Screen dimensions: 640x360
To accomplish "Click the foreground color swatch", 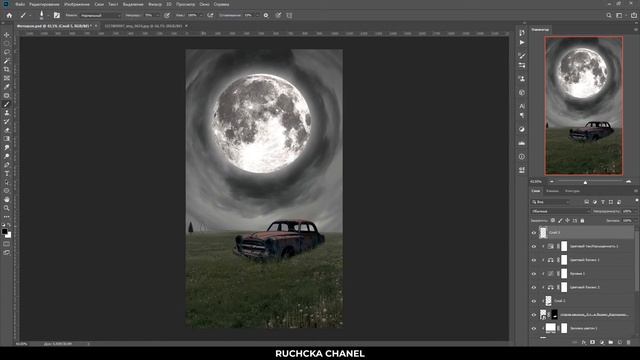I will [4, 231].
